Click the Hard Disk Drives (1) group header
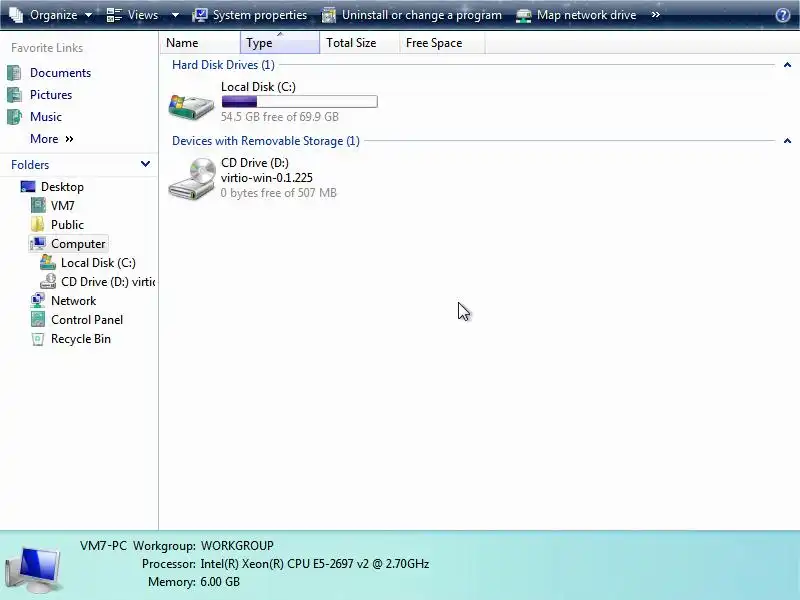 [223, 65]
